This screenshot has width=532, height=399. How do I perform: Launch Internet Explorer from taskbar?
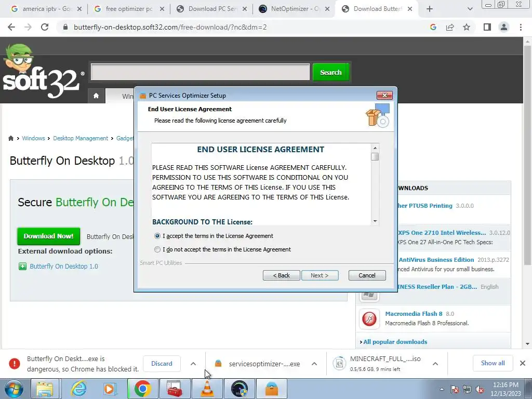click(78, 389)
